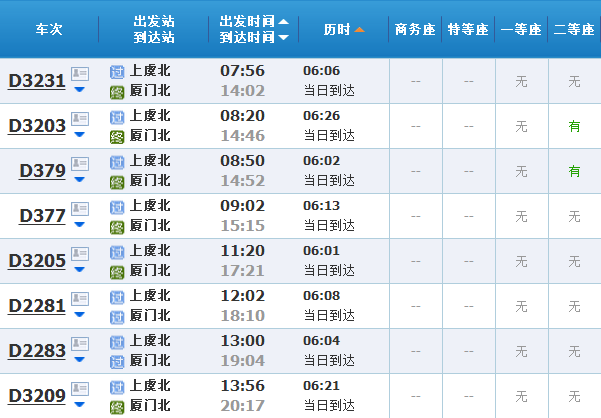This screenshot has width=601, height=418.
Task: Sort by 出发时间 ascending arrow
Action: (x=283, y=21)
